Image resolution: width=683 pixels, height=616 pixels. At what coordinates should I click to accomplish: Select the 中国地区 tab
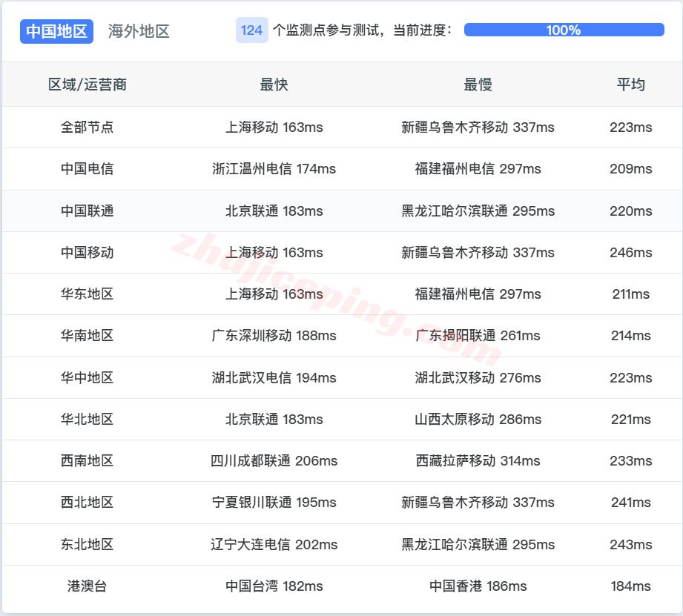pyautogui.click(x=56, y=31)
